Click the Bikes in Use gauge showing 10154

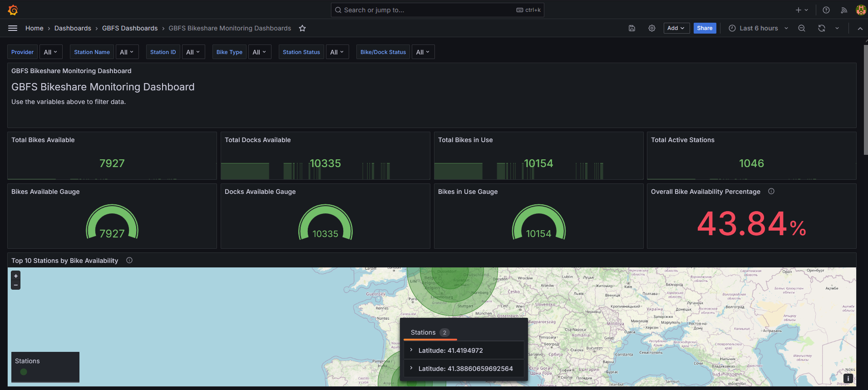tap(539, 222)
